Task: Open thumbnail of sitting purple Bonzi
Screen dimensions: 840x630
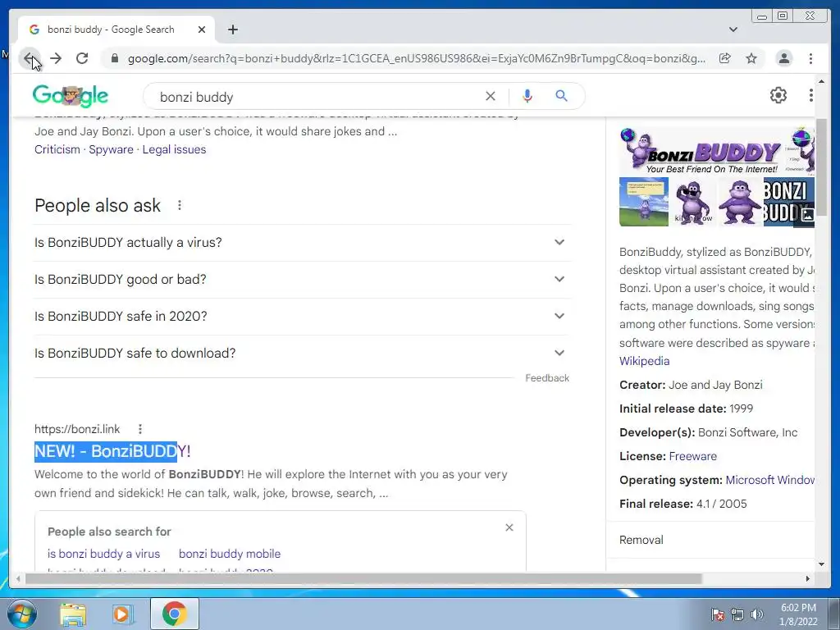Action: [x=739, y=202]
